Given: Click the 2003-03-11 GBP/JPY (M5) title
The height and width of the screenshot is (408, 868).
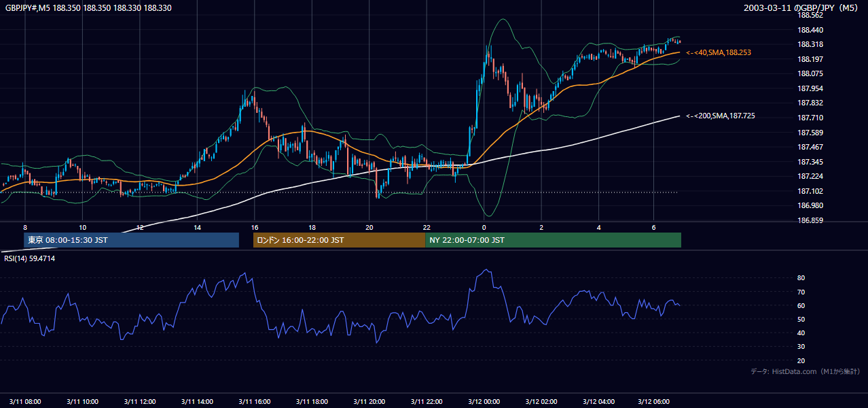Looking at the screenshot, I should tap(802, 8).
